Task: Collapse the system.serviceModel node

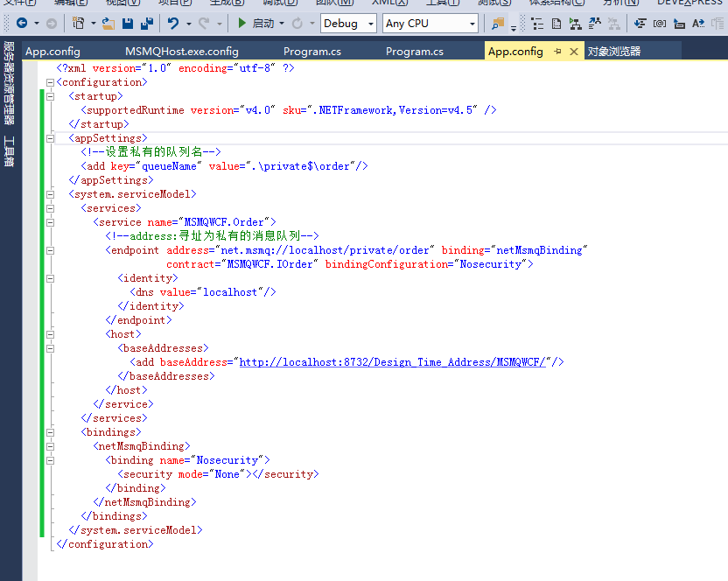Action: [50, 194]
